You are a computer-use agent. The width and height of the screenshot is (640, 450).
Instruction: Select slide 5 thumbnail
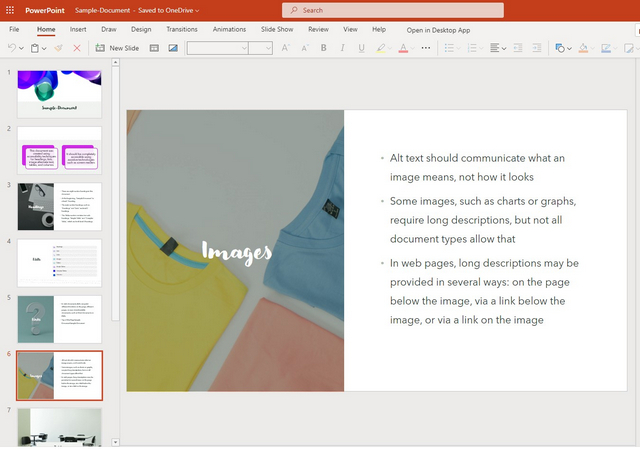(60, 319)
